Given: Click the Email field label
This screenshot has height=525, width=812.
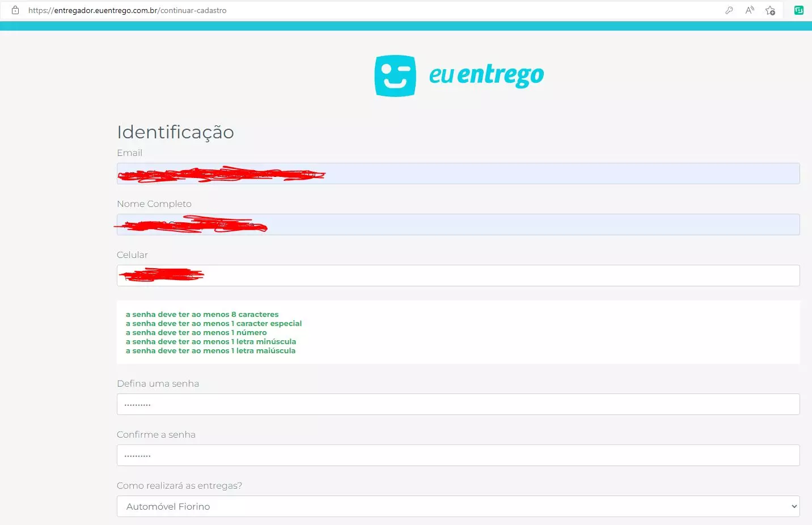Looking at the screenshot, I should tap(129, 153).
